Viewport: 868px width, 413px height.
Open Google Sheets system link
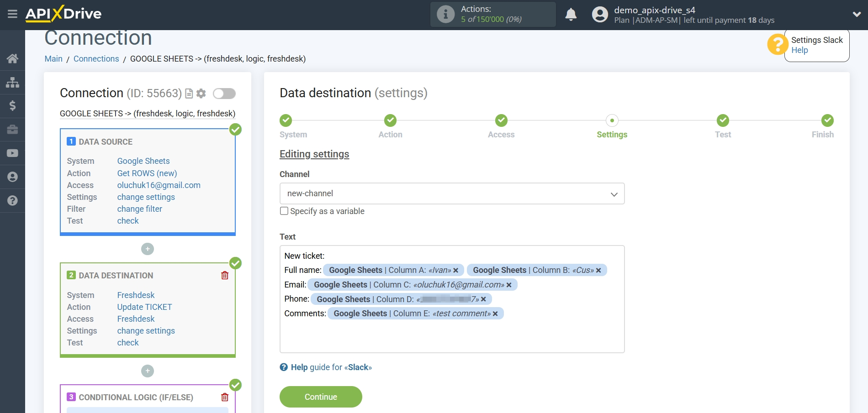pyautogui.click(x=143, y=161)
